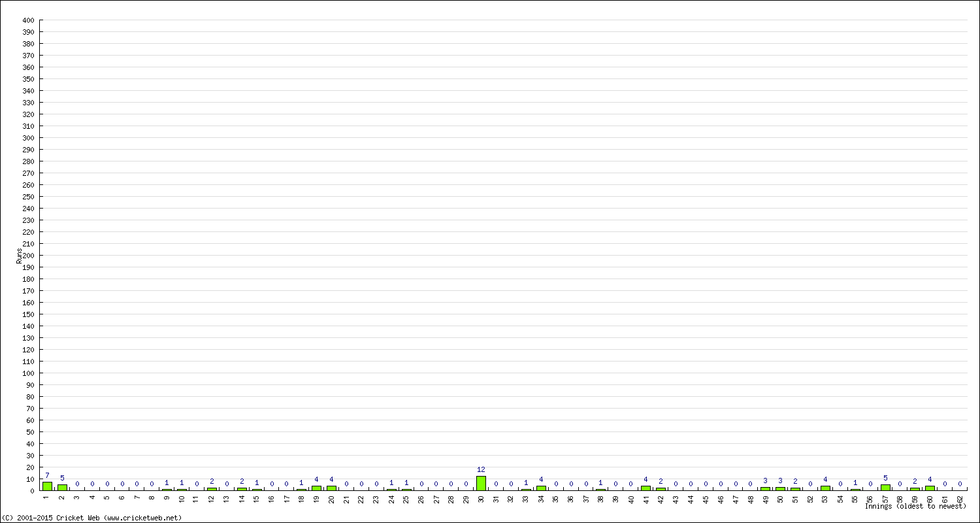This screenshot has width=980, height=523.
Task: Click the green bar for innings 30
Action: (481, 483)
